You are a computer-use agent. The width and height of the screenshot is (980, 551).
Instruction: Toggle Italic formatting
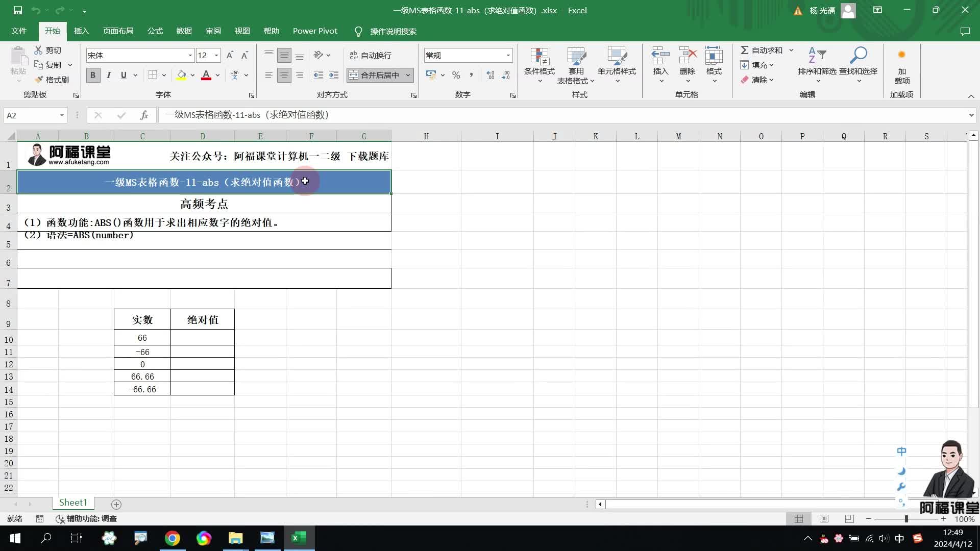tap(108, 75)
